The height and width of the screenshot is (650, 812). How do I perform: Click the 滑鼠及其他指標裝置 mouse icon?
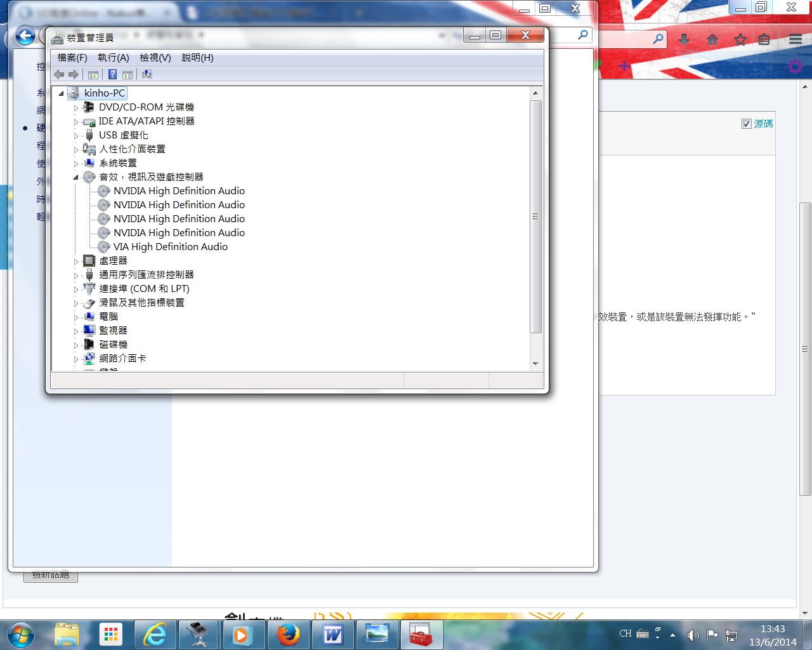[89, 303]
